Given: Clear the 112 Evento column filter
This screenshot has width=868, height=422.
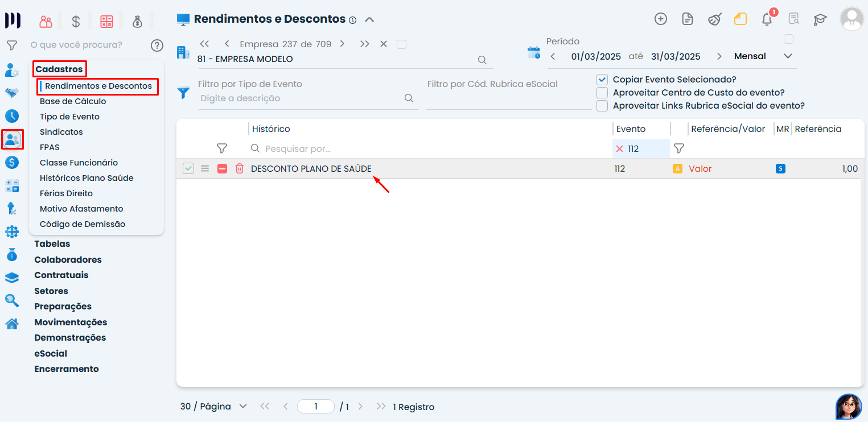Looking at the screenshot, I should (619, 148).
